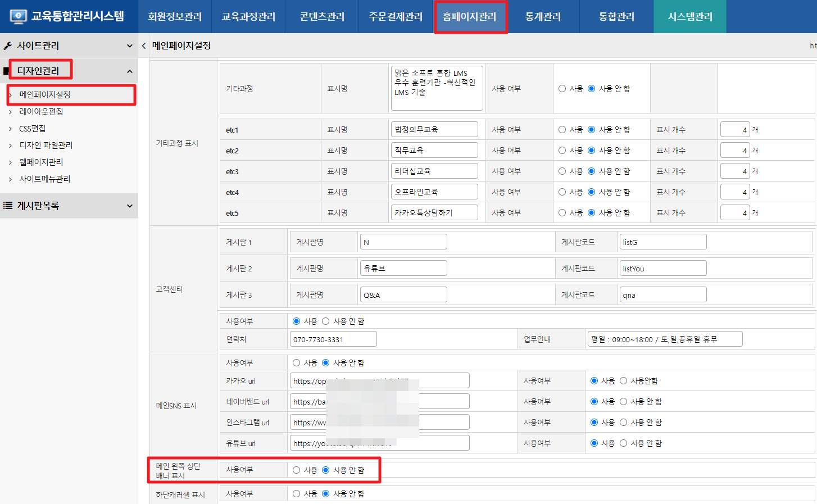
Task: Open the 통계관리 menu
Action: (x=543, y=17)
